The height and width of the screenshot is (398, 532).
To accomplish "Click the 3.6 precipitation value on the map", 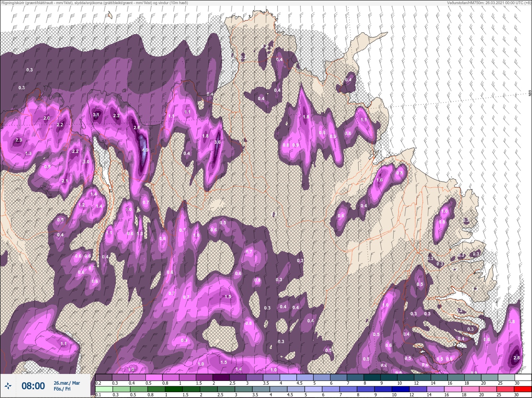I will click(x=217, y=142).
